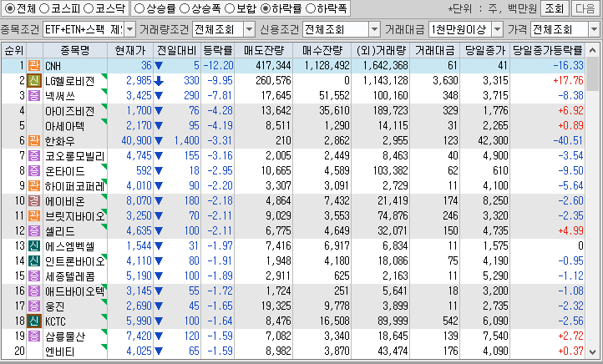Click the 증 badge icon for 온타이드
The image size is (603, 364).
[34, 170]
